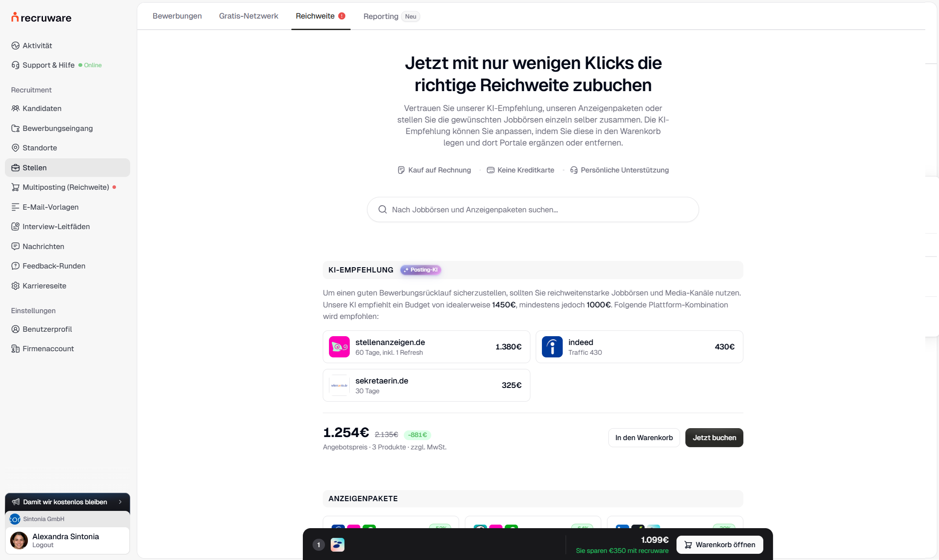Screen dimensions: 939x560
Task: Select the sekretaerin.de 30 Tage card
Action: 426,385
